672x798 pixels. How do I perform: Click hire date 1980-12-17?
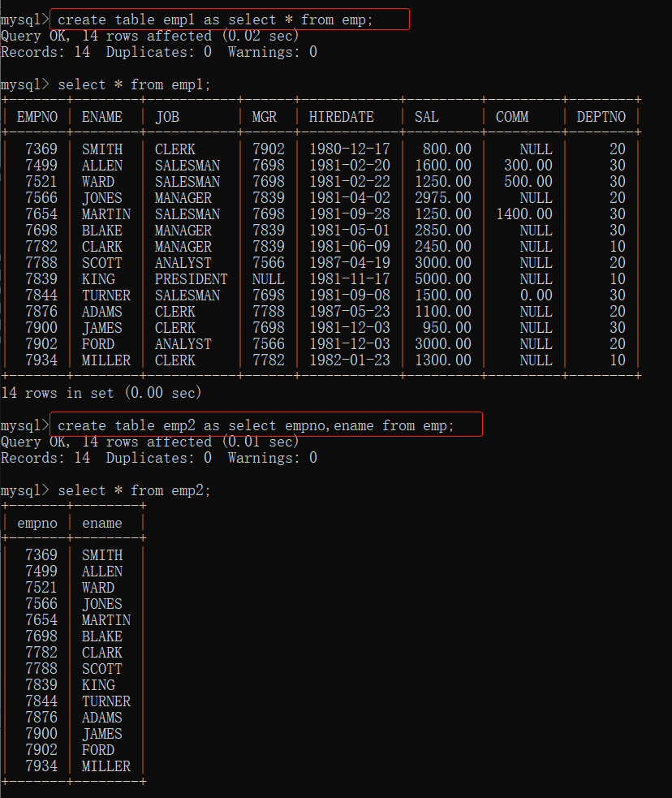pos(350,149)
